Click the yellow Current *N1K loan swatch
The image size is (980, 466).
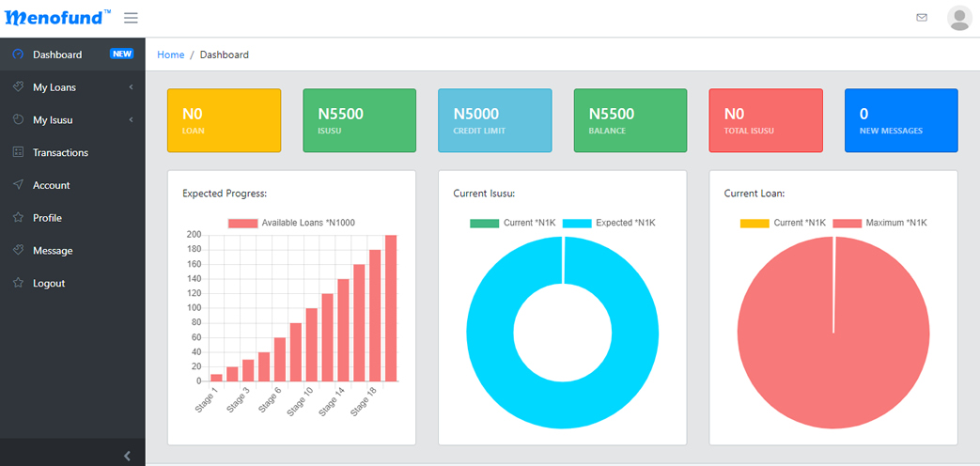754,223
